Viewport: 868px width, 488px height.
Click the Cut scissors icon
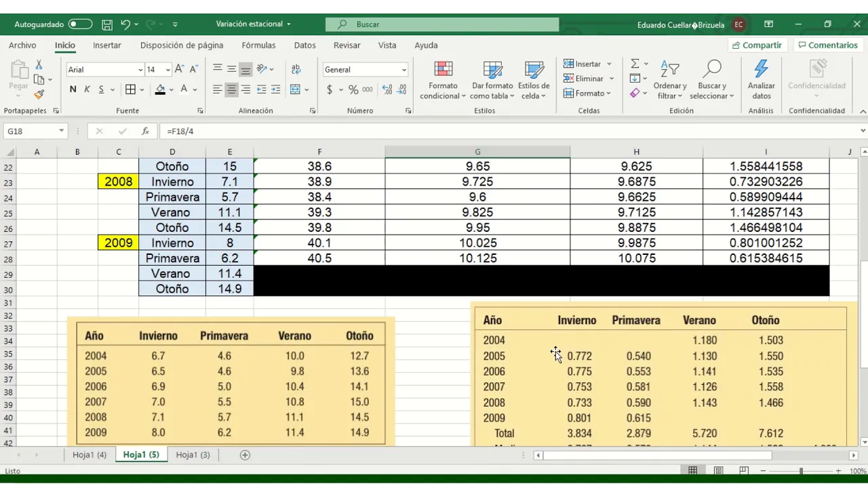click(39, 64)
